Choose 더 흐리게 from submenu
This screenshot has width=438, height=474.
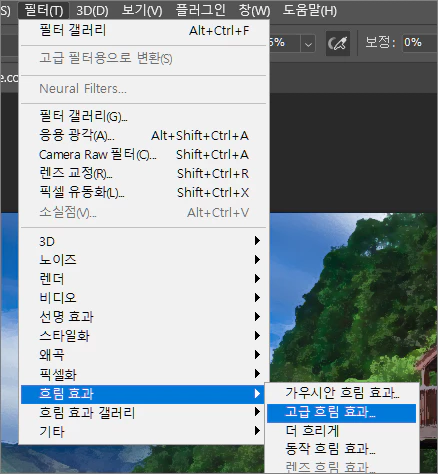click(x=342, y=431)
